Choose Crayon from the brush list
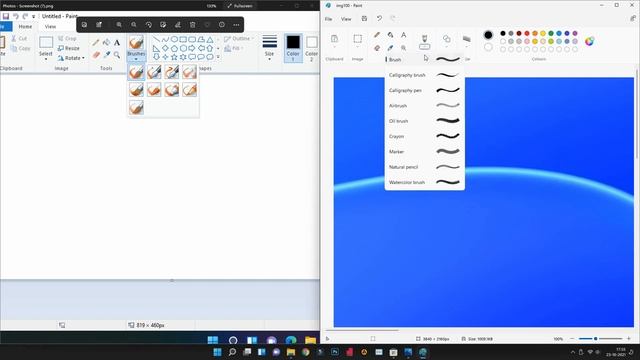 [x=424, y=136]
